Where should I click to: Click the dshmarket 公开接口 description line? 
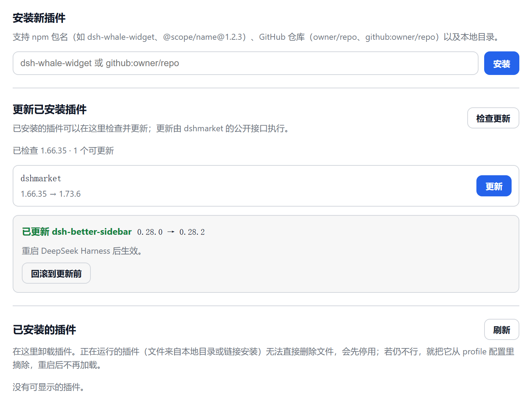(151, 128)
